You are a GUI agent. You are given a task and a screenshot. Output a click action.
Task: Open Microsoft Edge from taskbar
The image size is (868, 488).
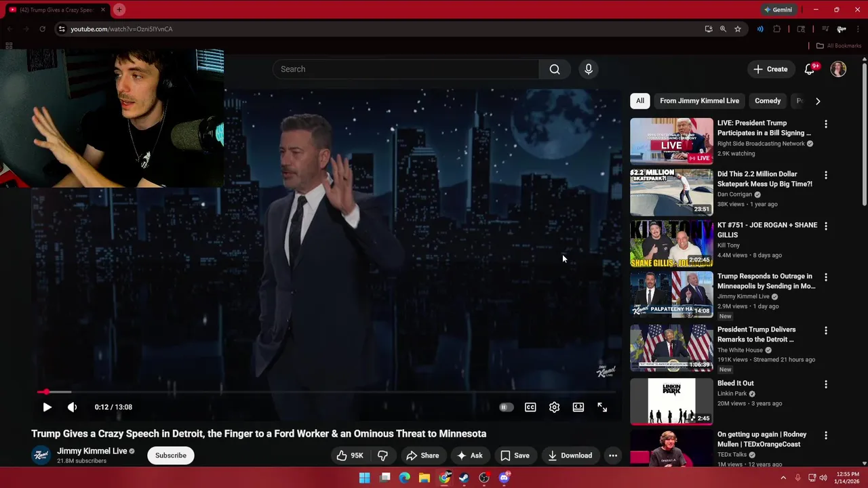(405, 478)
